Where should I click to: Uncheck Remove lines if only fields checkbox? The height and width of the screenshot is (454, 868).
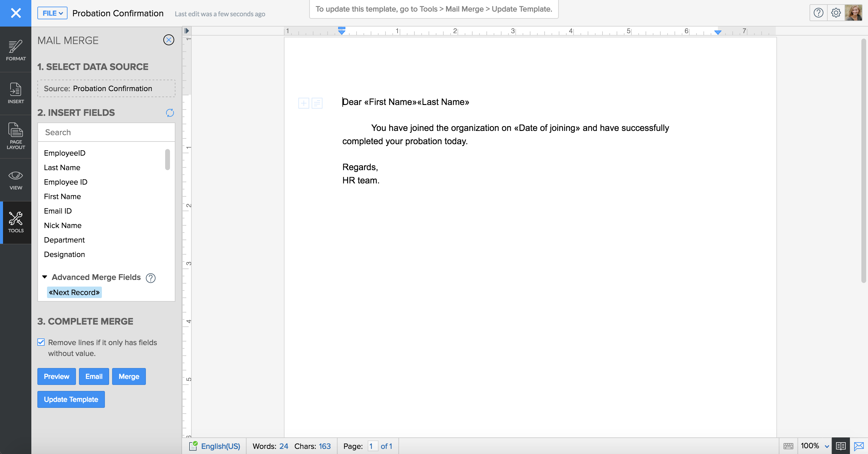pyautogui.click(x=41, y=342)
